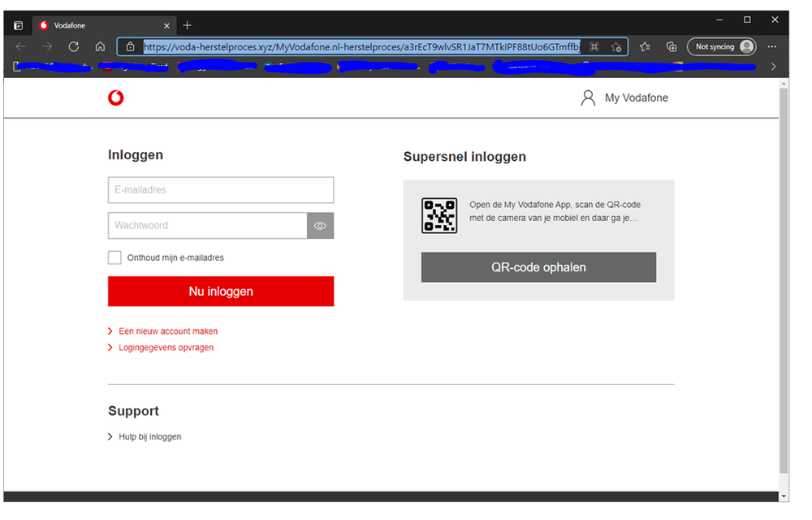
Task: Open the browser home page
Action: point(100,46)
